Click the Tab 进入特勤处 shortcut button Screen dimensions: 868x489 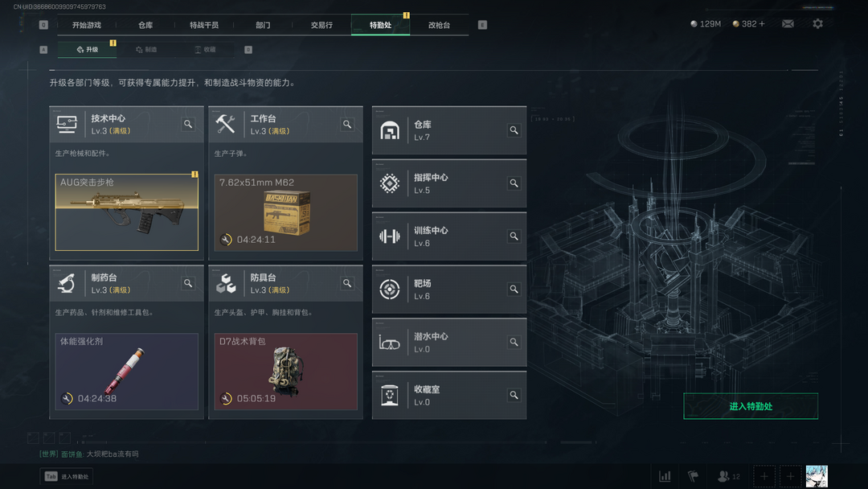(67, 476)
